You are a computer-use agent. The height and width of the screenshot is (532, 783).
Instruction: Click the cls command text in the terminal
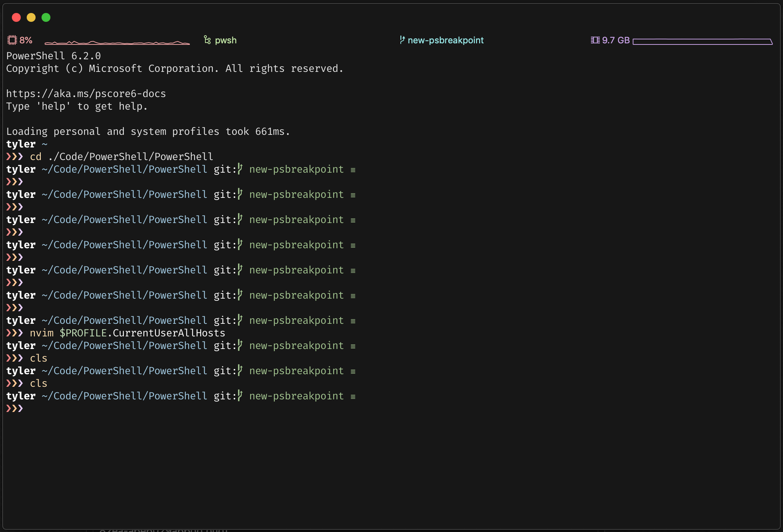[38, 383]
